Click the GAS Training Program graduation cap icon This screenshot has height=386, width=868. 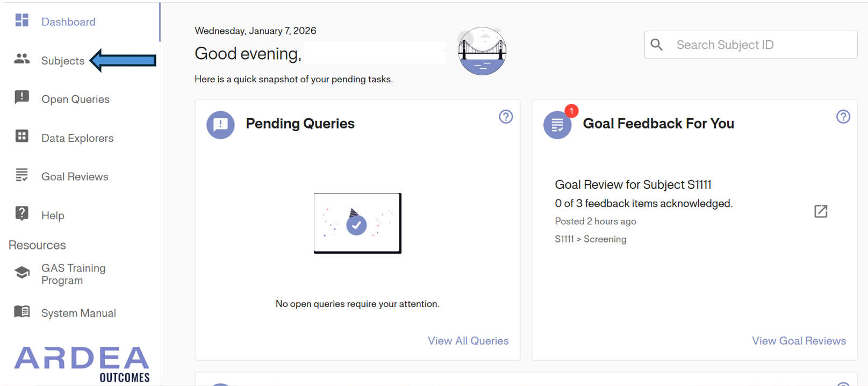click(x=21, y=273)
